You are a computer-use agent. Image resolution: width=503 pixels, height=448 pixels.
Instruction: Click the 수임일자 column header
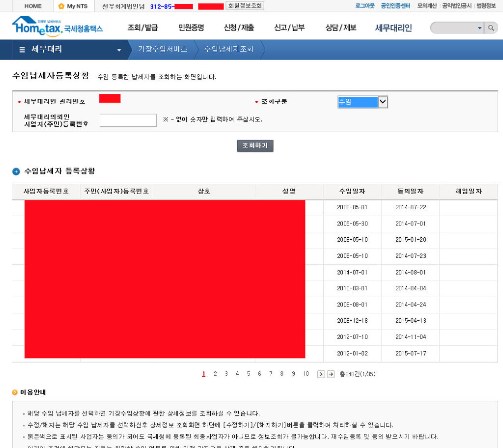coord(352,191)
